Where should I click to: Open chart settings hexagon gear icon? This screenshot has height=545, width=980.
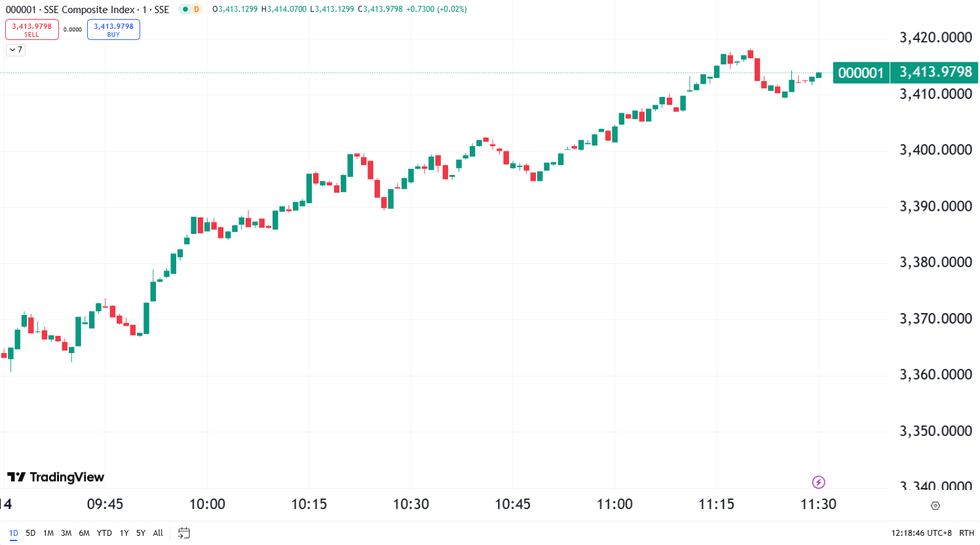pos(935,505)
